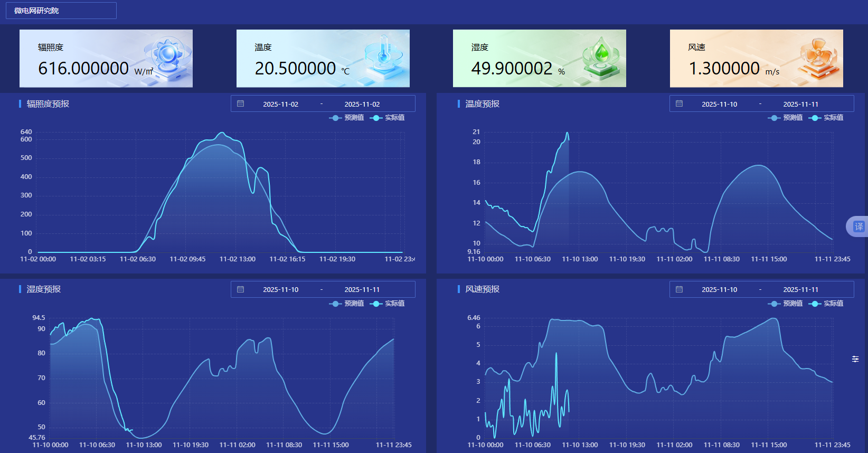The image size is (868, 453).
Task: Toggle 预测值 legend in 温度预报 chart
Action: pos(785,118)
